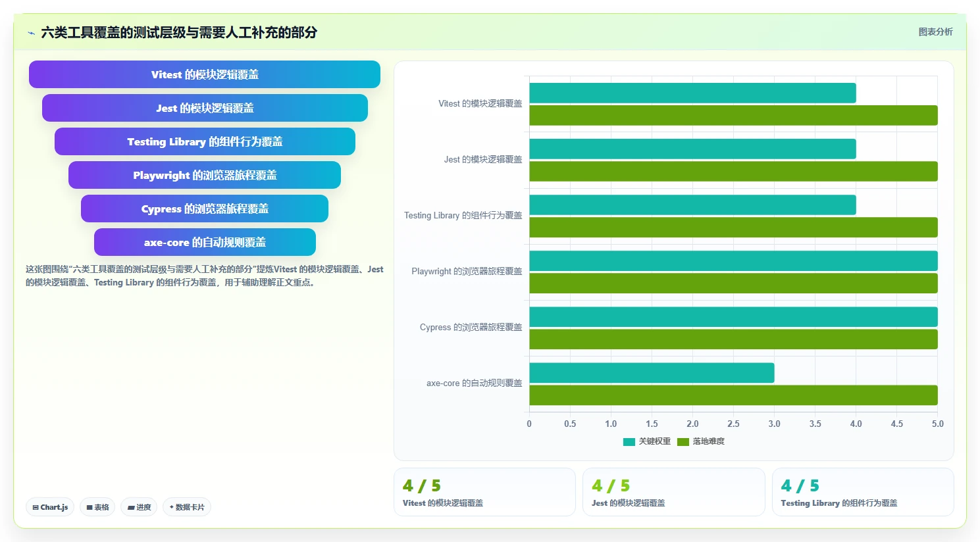Click the 数据卡片 tag chip

coord(187,507)
